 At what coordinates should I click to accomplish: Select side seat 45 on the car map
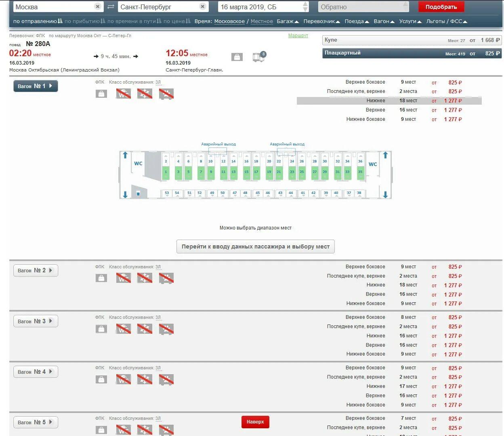(x=258, y=193)
